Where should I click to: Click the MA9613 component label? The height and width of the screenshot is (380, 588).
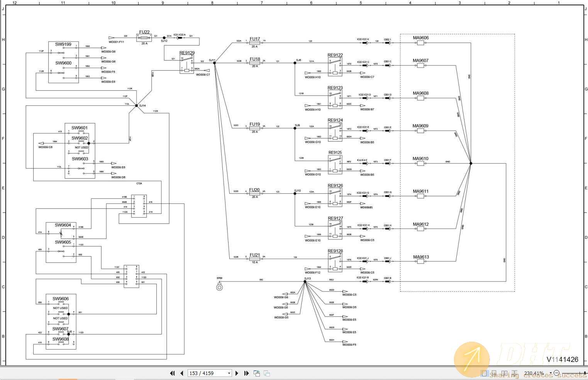(x=420, y=257)
